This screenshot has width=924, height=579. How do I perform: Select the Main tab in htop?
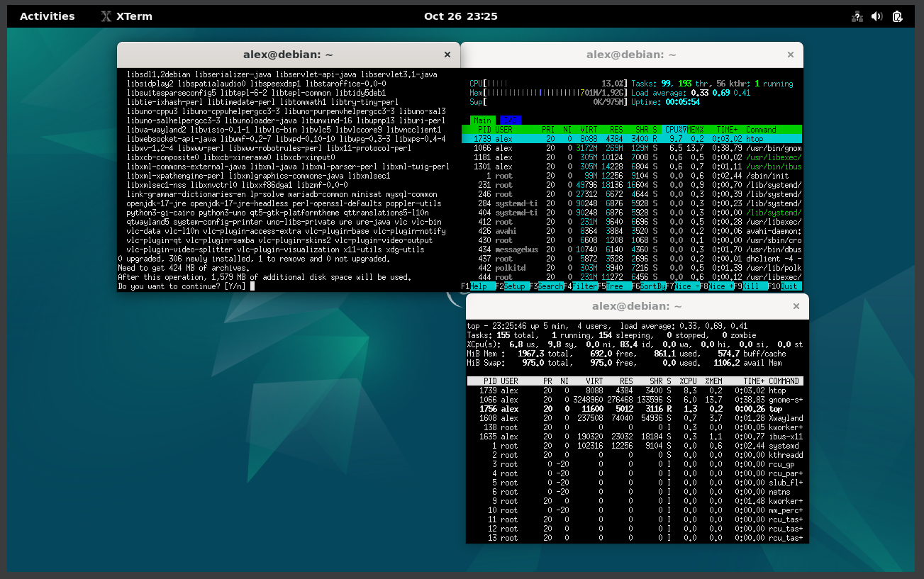(482, 120)
